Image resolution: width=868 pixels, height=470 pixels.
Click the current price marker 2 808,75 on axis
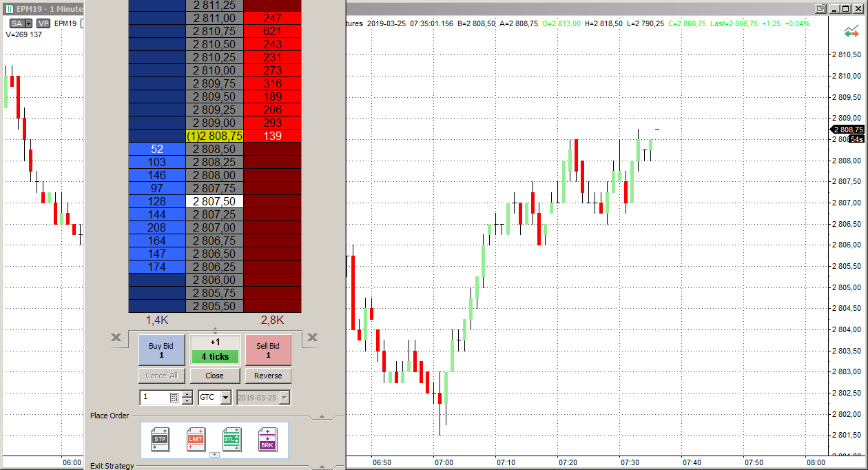click(x=847, y=130)
